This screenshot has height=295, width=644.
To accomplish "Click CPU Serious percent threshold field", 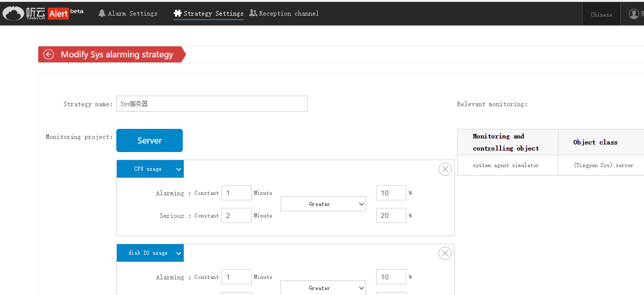I will click(391, 215).
